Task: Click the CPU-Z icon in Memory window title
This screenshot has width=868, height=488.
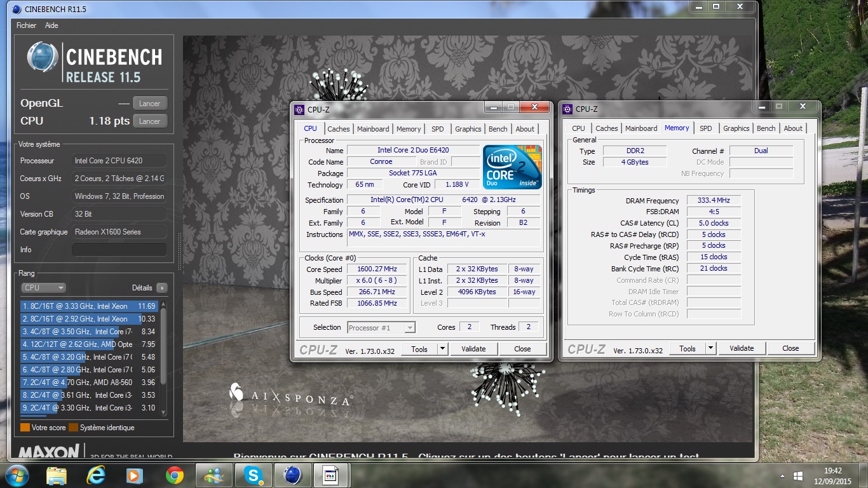Action: pyautogui.click(x=567, y=109)
